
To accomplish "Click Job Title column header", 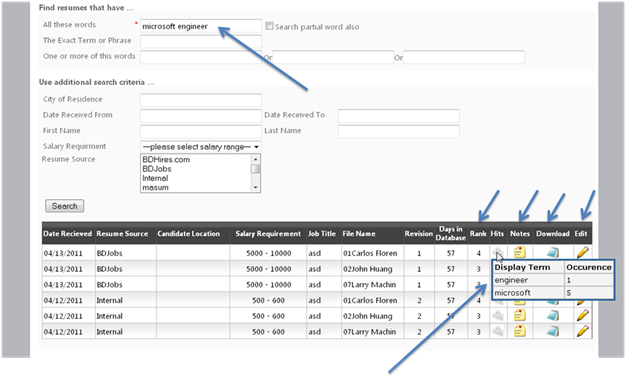I will tap(322, 234).
